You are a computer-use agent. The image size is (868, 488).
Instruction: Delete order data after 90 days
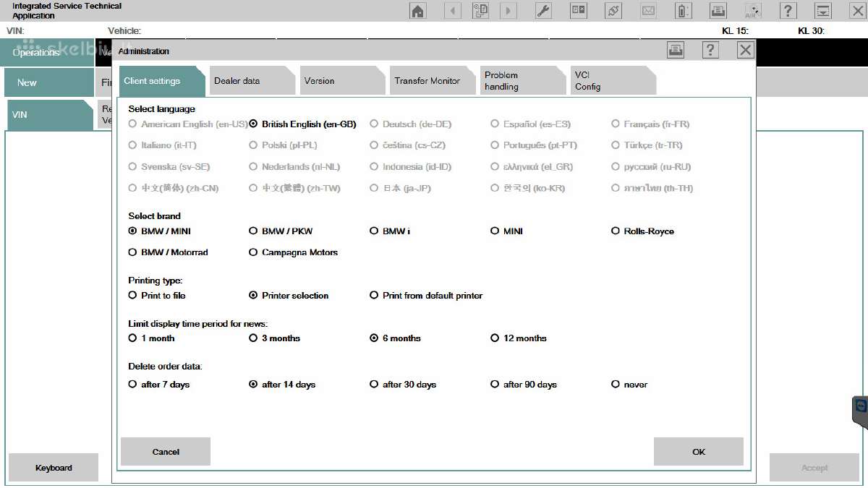point(524,385)
